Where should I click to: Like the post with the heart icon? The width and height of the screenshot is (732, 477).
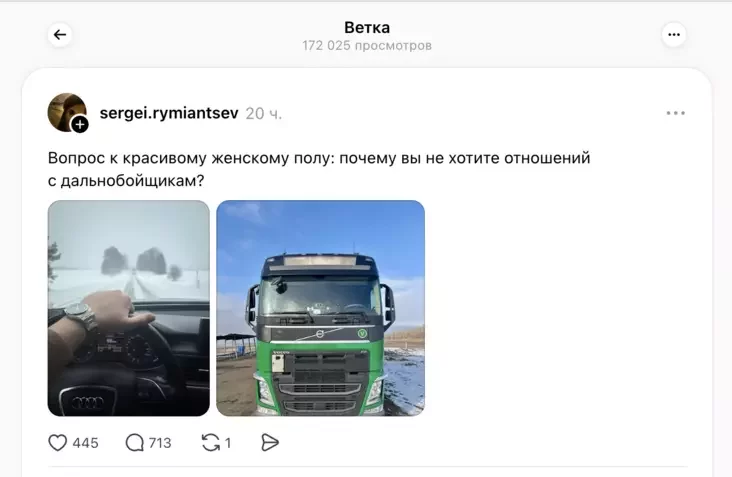58,442
